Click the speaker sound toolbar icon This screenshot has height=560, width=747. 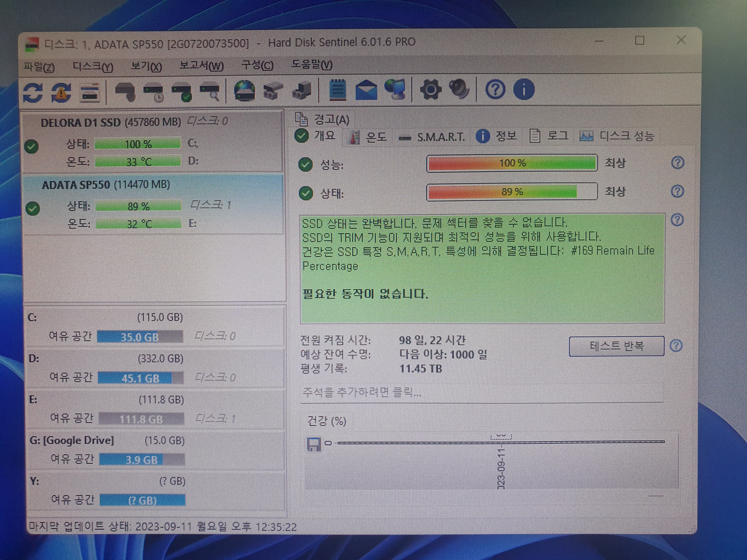pyautogui.click(x=459, y=89)
